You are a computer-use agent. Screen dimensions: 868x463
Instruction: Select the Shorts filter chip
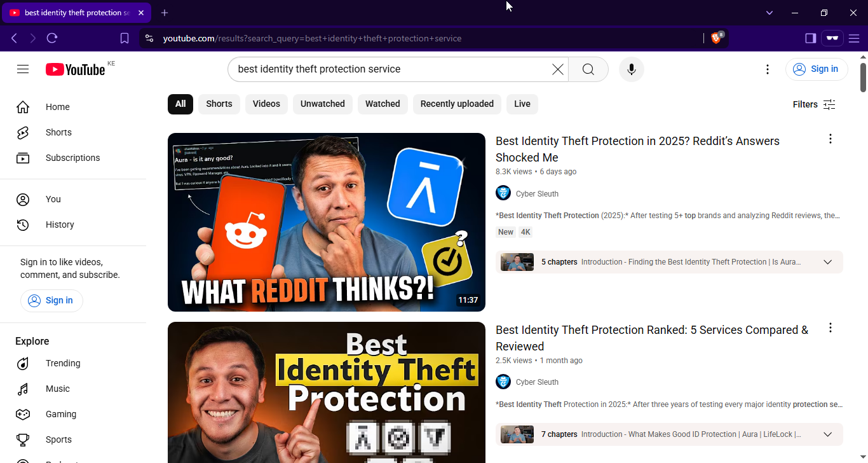coord(219,104)
